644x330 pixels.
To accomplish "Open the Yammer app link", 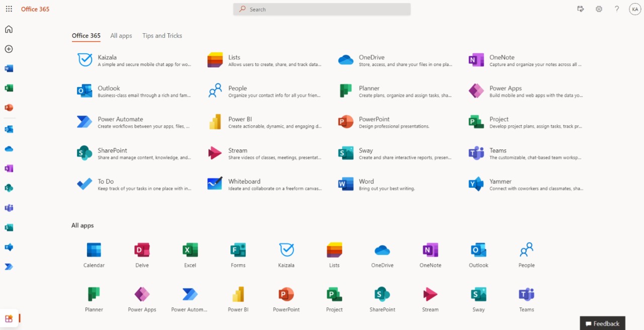I will coord(500,182).
